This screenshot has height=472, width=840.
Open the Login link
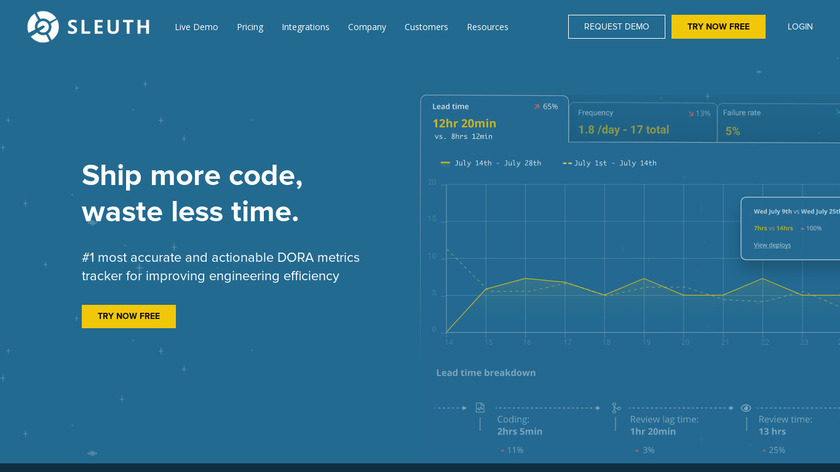click(x=800, y=27)
